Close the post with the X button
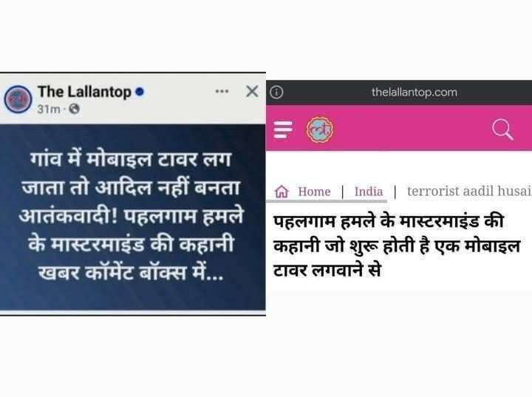 click(252, 91)
